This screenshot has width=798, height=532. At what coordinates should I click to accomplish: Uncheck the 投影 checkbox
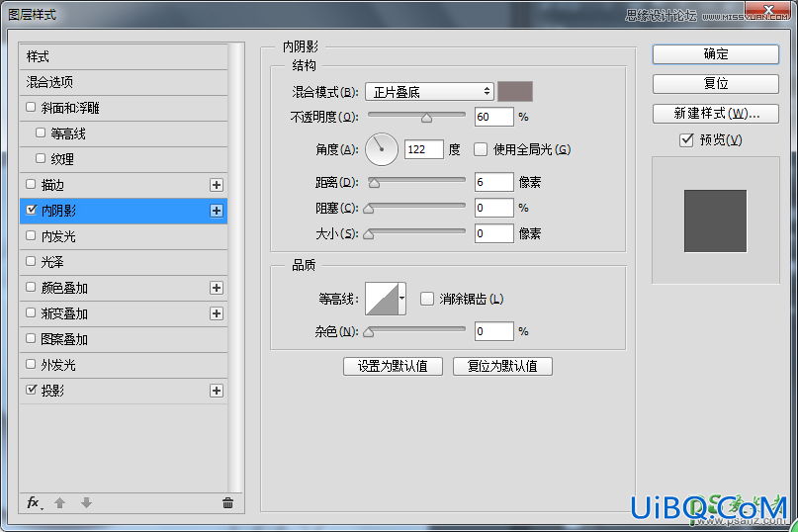click(31, 390)
